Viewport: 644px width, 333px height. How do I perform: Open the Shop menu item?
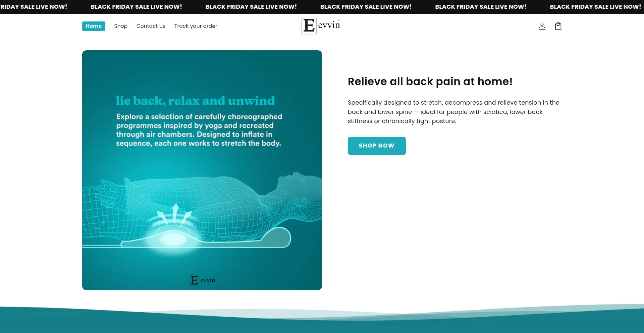pyautogui.click(x=121, y=26)
